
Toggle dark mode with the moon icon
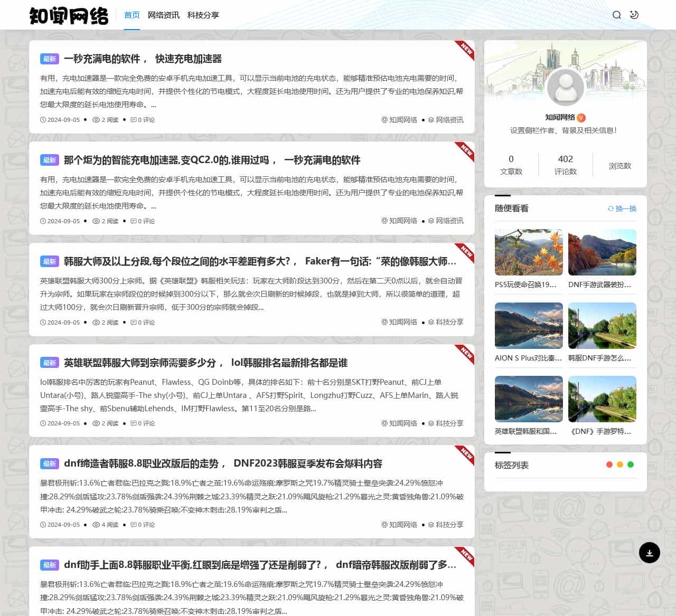point(635,15)
